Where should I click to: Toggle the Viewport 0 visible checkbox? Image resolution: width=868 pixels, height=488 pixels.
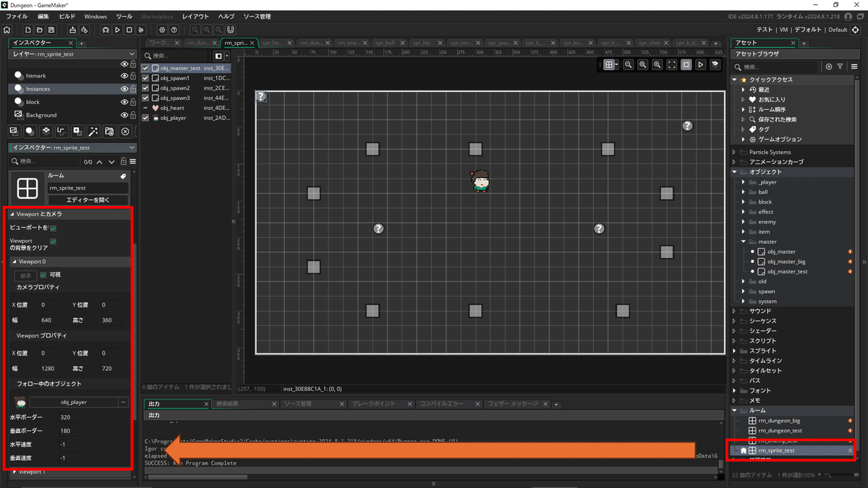43,275
